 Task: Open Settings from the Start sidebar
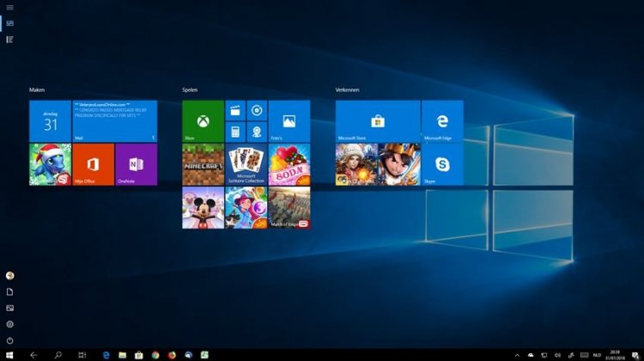pos(10,324)
